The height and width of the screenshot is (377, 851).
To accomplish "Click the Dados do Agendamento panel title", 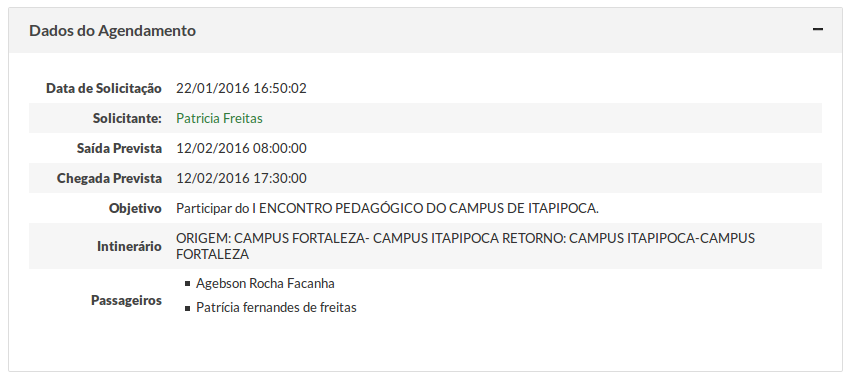I will [x=112, y=30].
